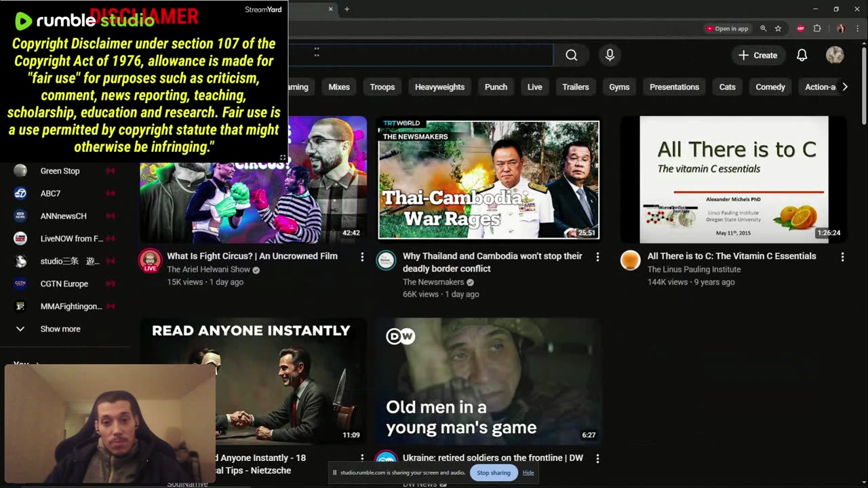Show more category chips with right arrow
The image size is (868, 488).
coord(844,87)
